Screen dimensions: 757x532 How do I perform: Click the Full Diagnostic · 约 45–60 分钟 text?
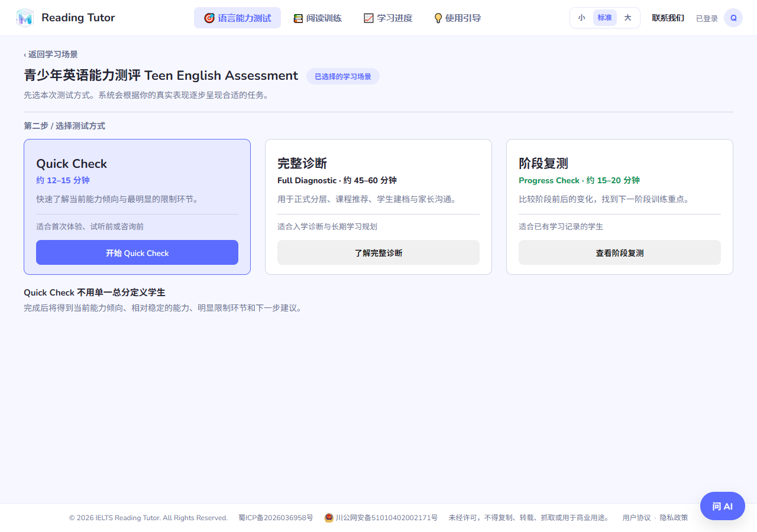[x=337, y=180]
